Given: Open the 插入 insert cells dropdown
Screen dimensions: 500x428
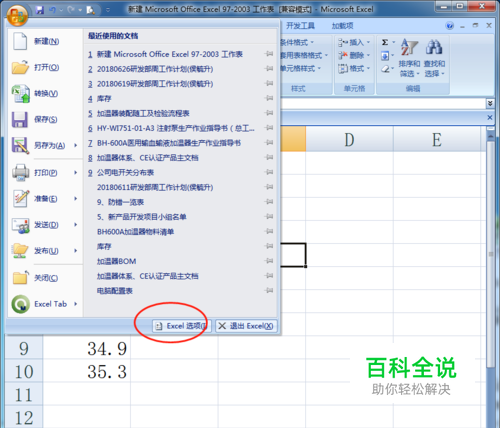Looking at the screenshot, I should (368, 42).
